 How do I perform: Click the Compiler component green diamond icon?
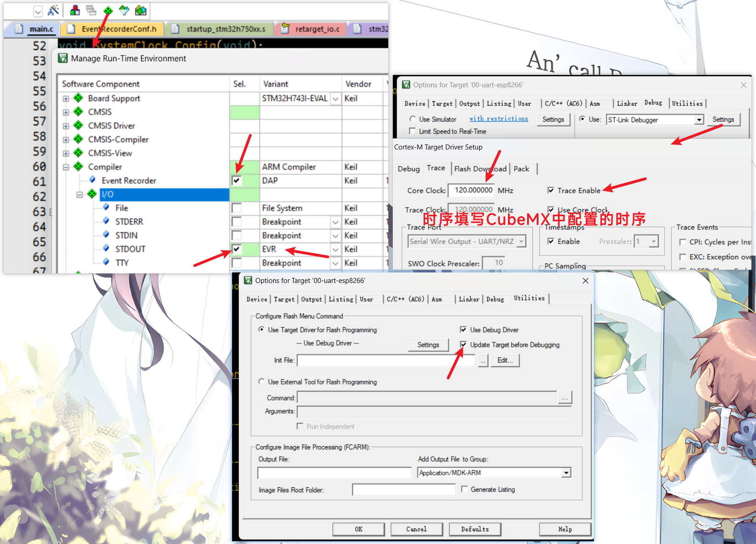click(79, 166)
